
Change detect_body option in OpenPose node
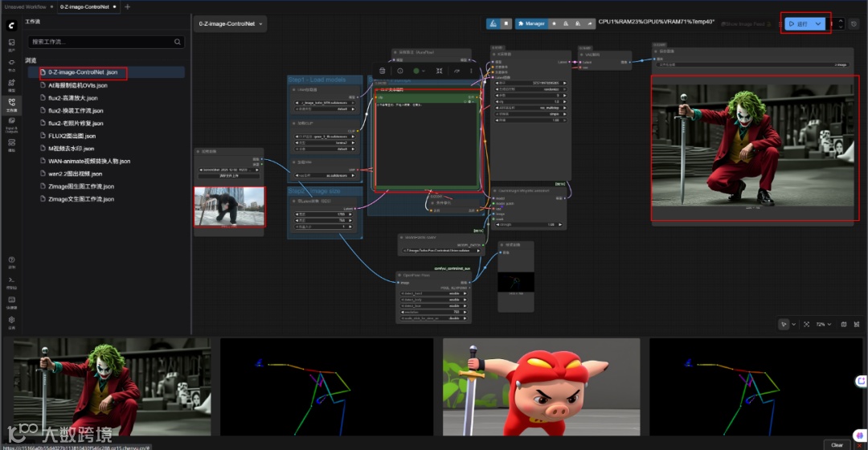[433, 300]
